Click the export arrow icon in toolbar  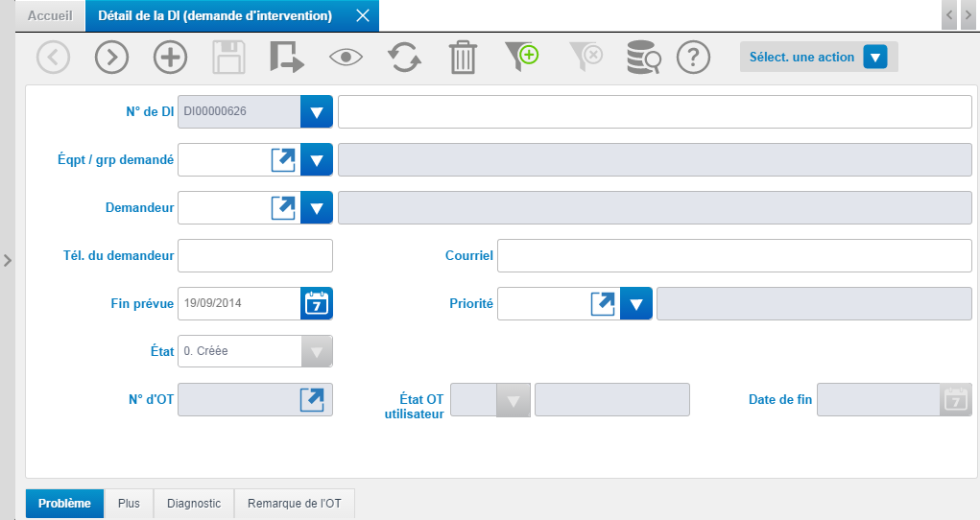[x=287, y=58]
